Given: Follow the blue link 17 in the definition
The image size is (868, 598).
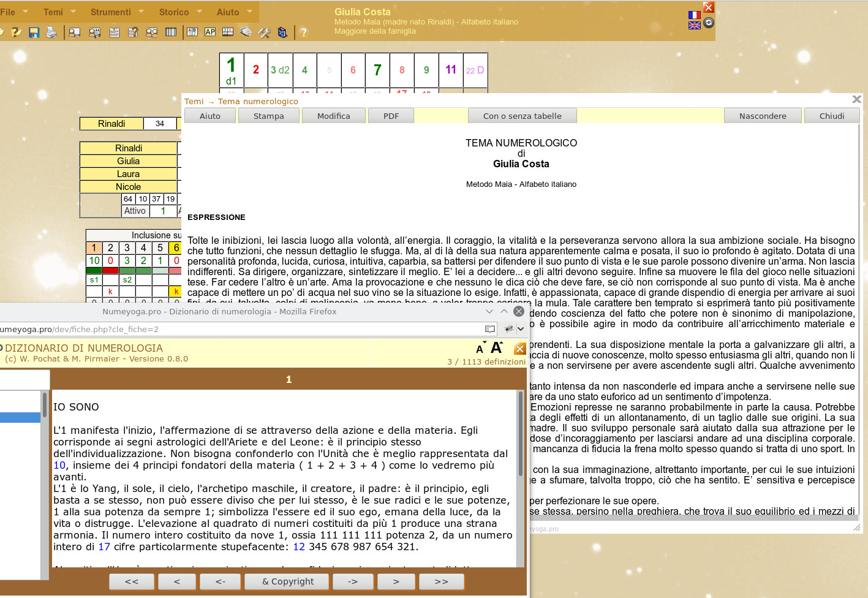Looking at the screenshot, I should (x=104, y=547).
